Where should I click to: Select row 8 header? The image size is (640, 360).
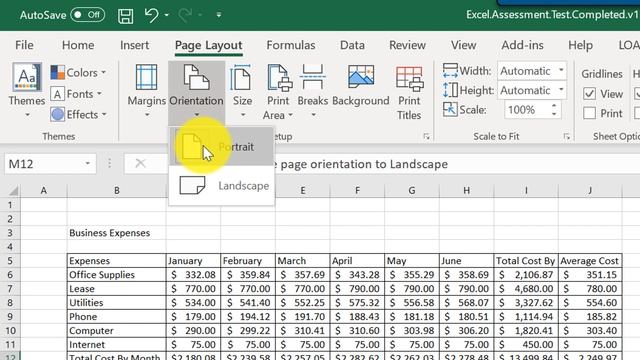tap(10, 303)
